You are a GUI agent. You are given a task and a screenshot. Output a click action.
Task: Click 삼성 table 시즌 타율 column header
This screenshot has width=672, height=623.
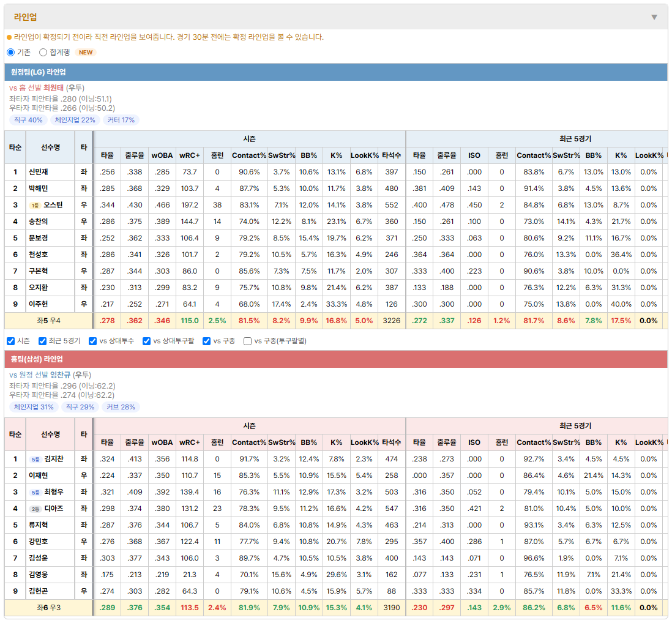point(107,442)
